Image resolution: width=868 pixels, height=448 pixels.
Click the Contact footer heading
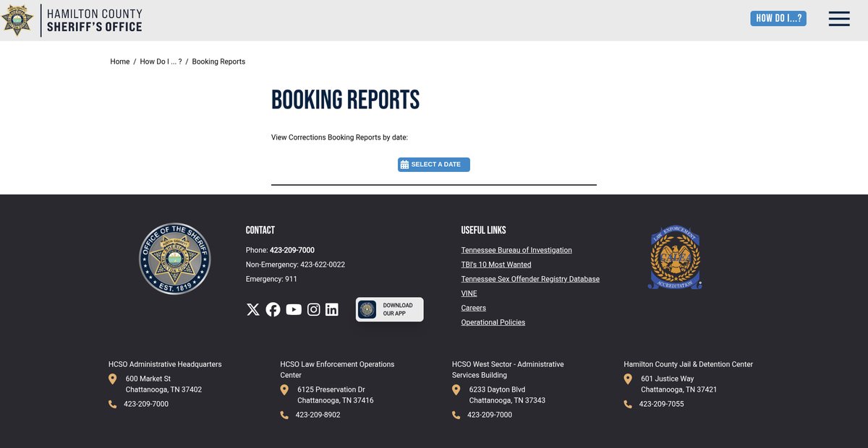click(260, 230)
